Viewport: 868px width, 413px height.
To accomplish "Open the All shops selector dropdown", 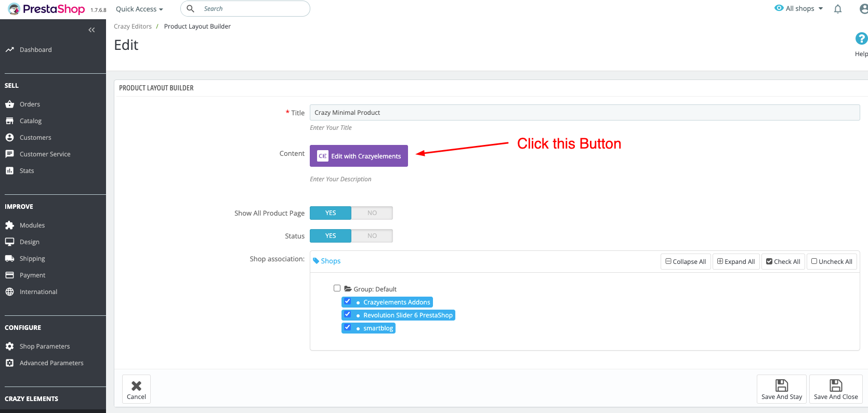I will click(799, 9).
